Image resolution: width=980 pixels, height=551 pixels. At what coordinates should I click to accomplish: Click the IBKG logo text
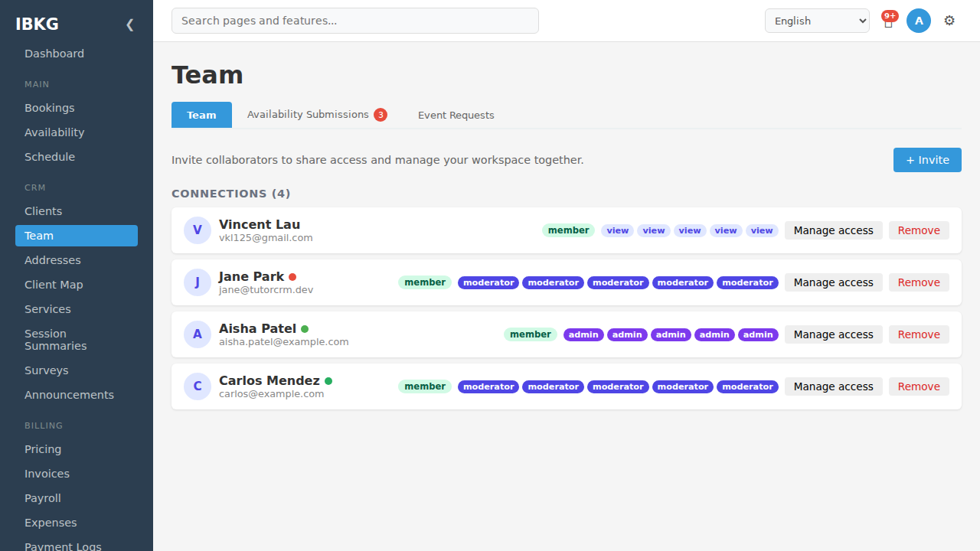(x=37, y=24)
